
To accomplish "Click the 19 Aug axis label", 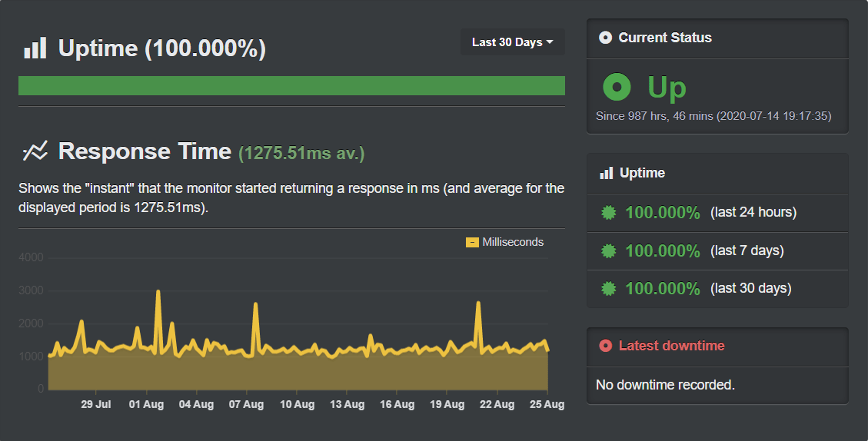I will click(x=447, y=404).
